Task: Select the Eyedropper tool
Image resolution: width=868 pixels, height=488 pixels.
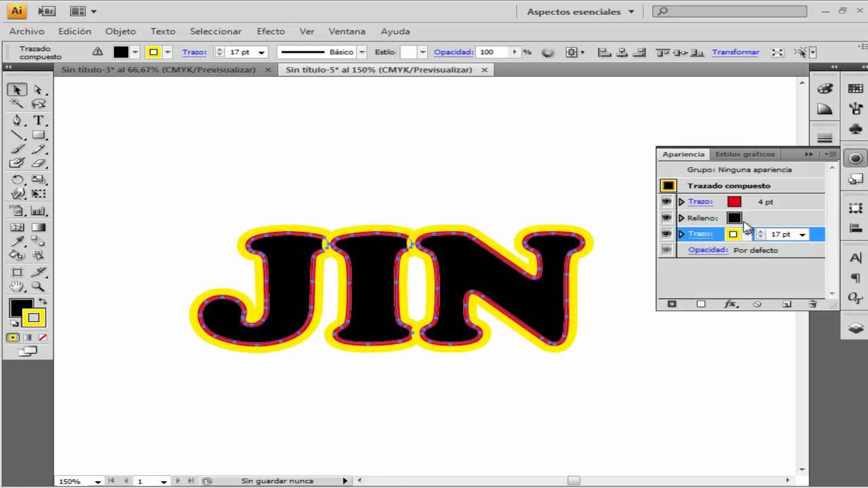Action: tap(17, 242)
